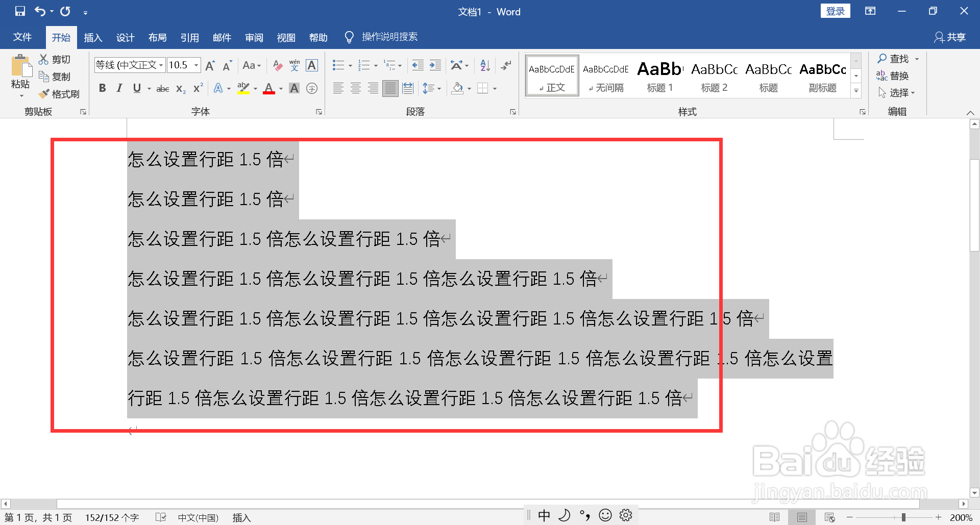The width and height of the screenshot is (980, 525).
Task: Open text highlight color yellow swatch
Action: (x=244, y=89)
